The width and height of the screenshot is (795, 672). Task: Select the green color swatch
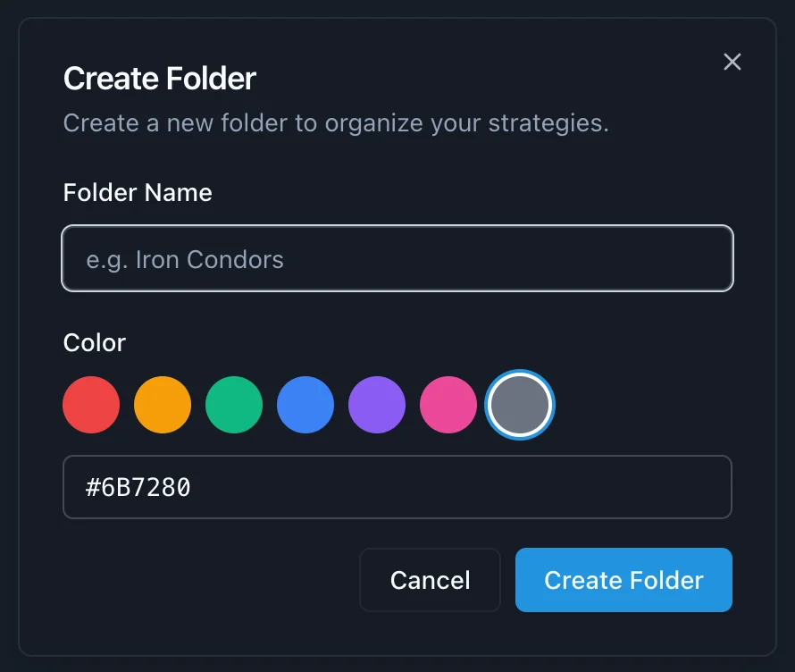click(x=234, y=405)
